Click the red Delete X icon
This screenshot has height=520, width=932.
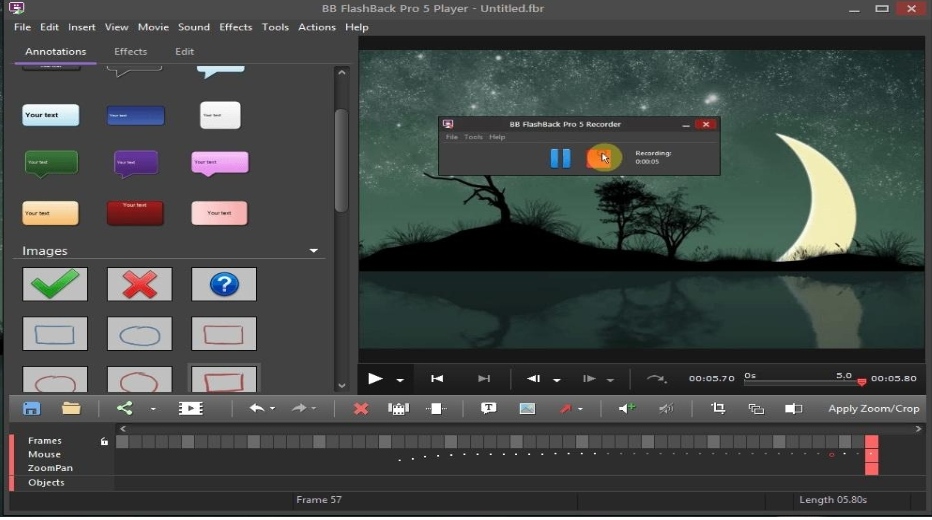point(360,408)
